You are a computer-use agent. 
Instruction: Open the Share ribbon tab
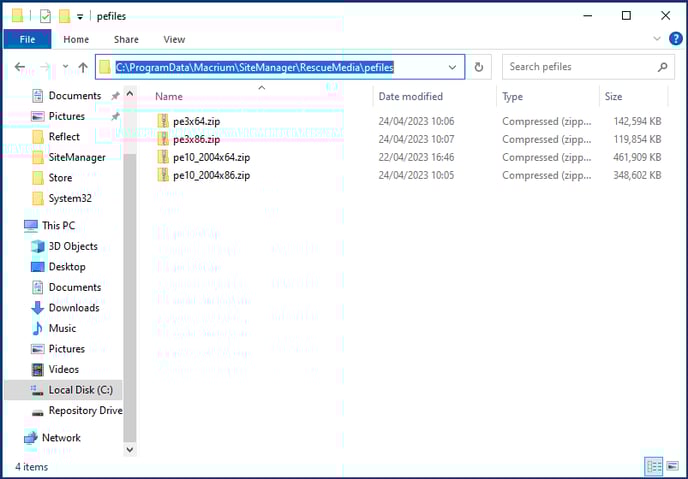pyautogui.click(x=126, y=39)
